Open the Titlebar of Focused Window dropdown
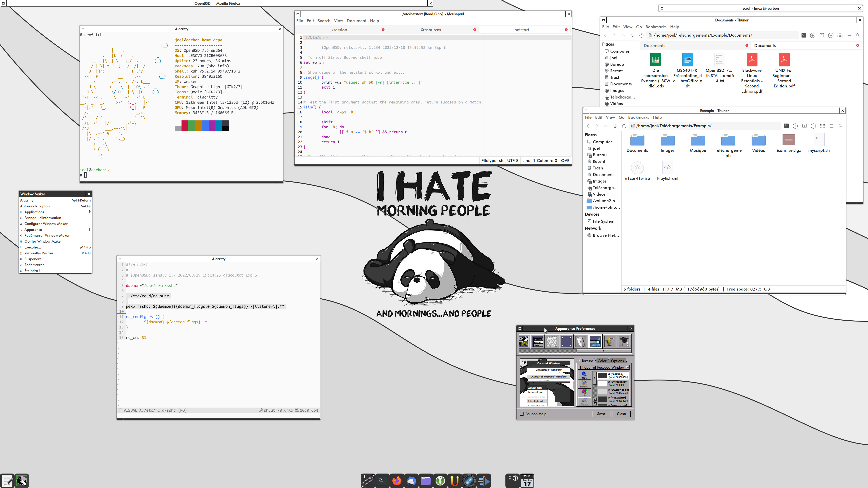The height and width of the screenshot is (488, 868). (x=604, y=367)
